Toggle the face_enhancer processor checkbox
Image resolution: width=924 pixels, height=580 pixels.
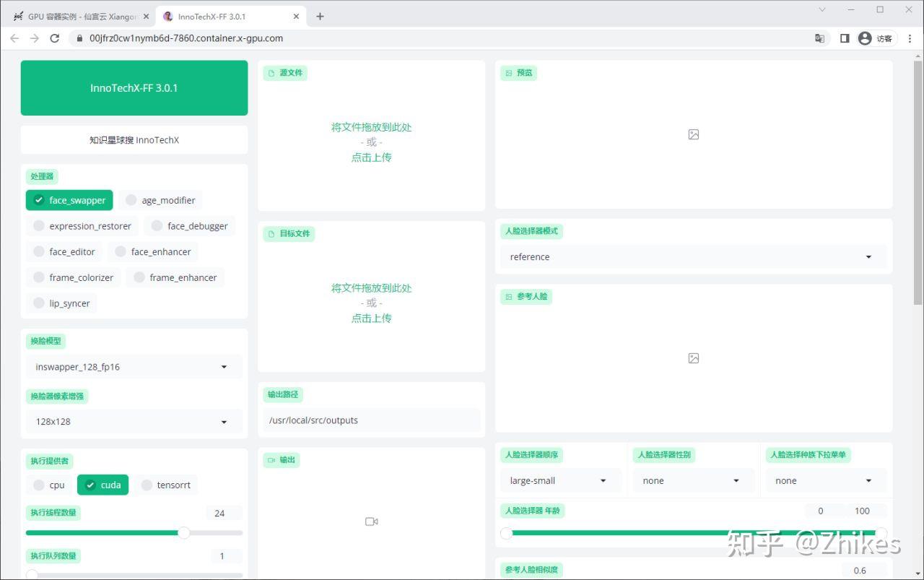[x=121, y=252]
